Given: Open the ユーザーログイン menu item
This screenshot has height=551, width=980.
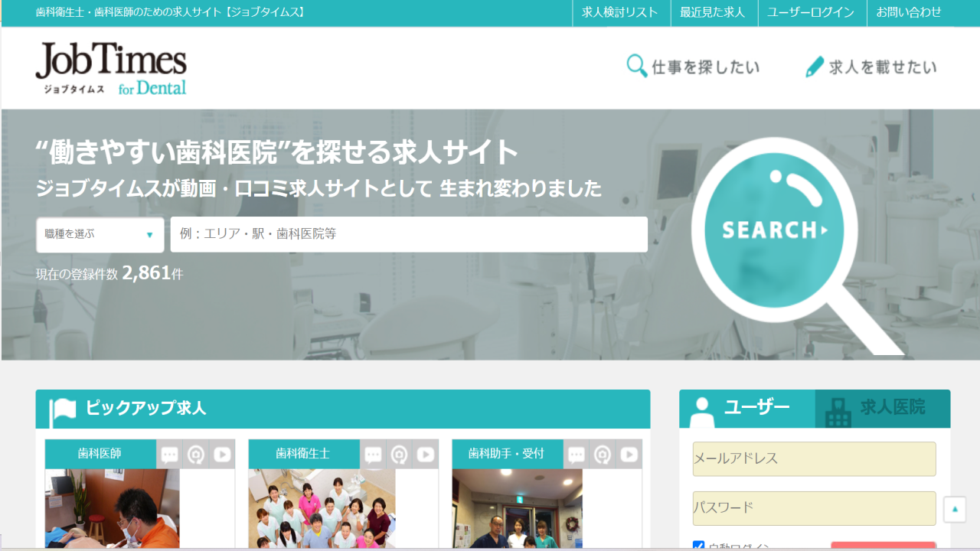Looking at the screenshot, I should (x=812, y=12).
